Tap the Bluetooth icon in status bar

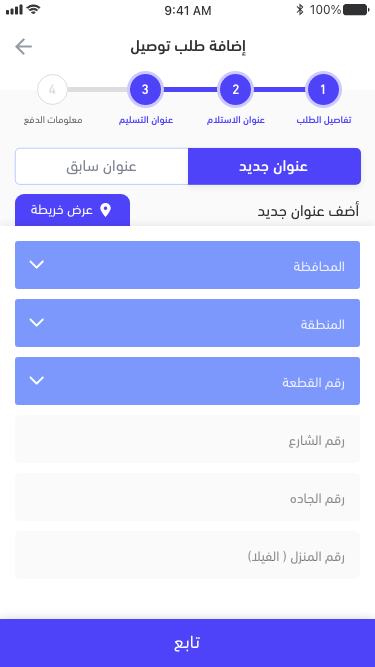click(x=300, y=10)
